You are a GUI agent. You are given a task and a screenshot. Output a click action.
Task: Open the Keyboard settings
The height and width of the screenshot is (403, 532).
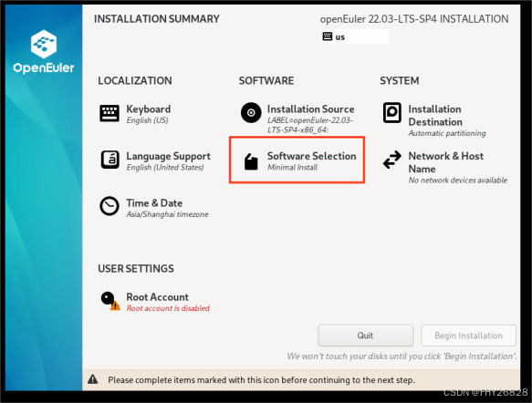[135, 114]
